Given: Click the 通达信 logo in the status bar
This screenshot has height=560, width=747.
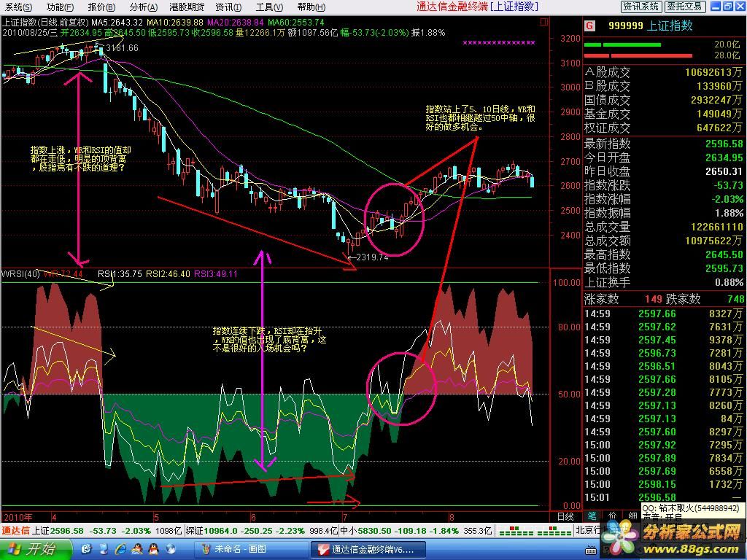Looking at the screenshot, I should click(x=16, y=531).
